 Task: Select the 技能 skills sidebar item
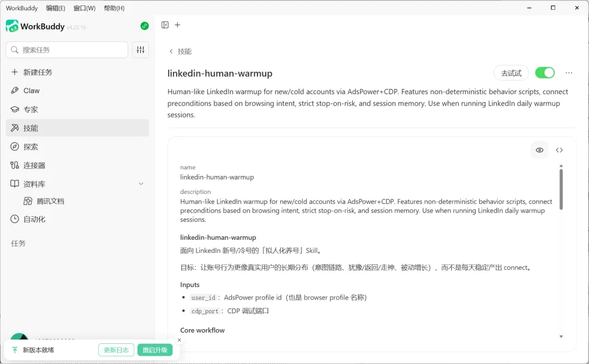[77, 128]
